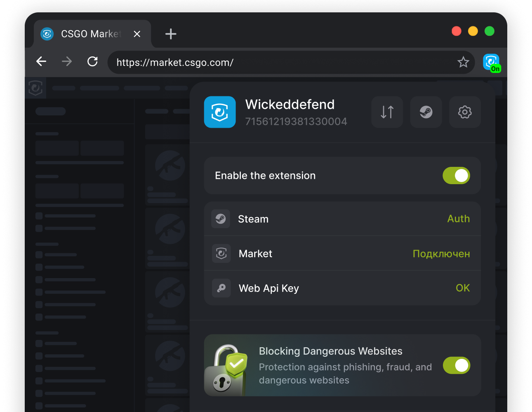The width and height of the screenshot is (532, 412).
Task: Click the Steam Auth status
Action: point(459,219)
